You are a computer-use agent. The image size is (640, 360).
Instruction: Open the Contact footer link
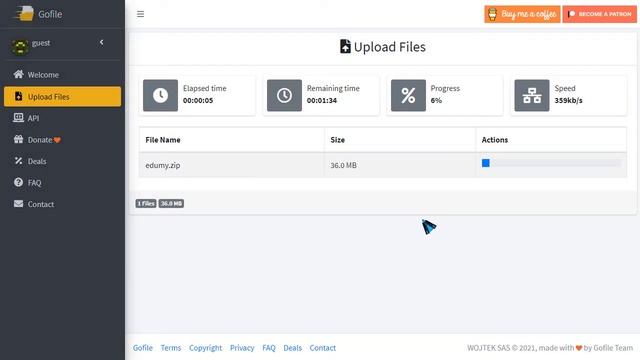322,348
